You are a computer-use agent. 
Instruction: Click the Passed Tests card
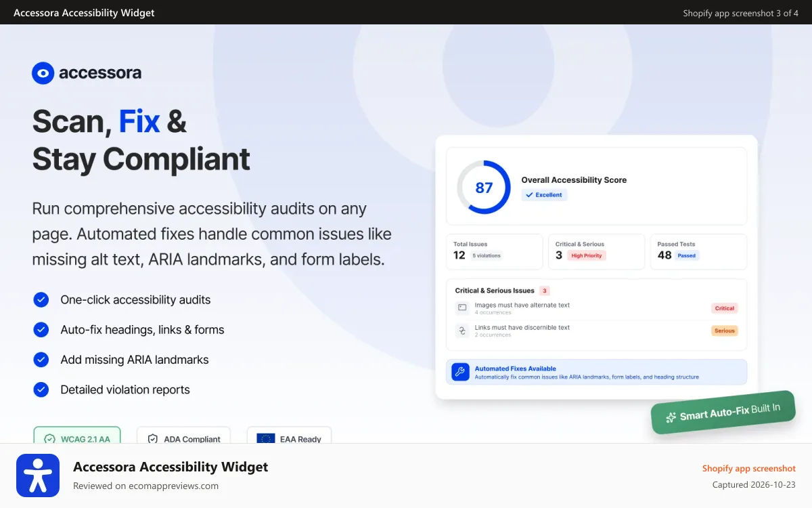pos(698,252)
